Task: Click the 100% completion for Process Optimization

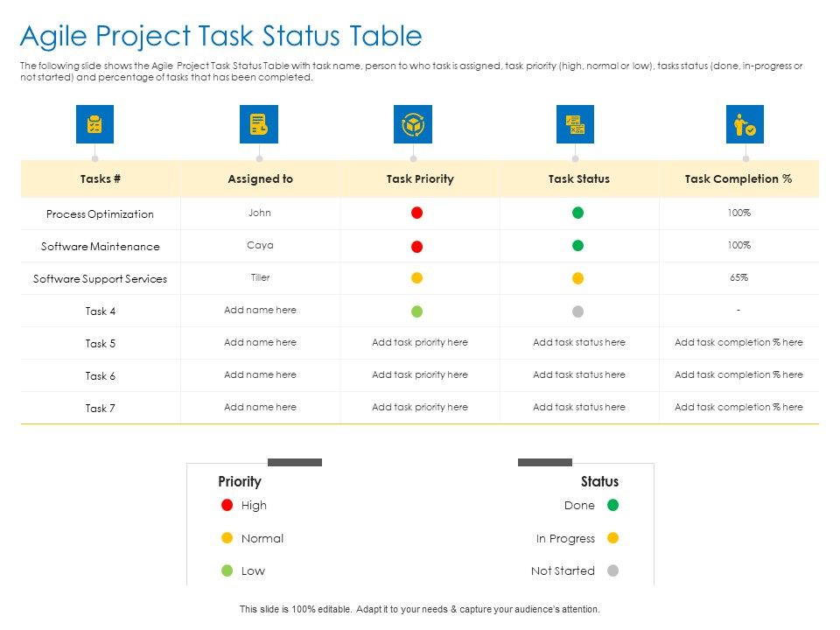Action: pos(738,213)
